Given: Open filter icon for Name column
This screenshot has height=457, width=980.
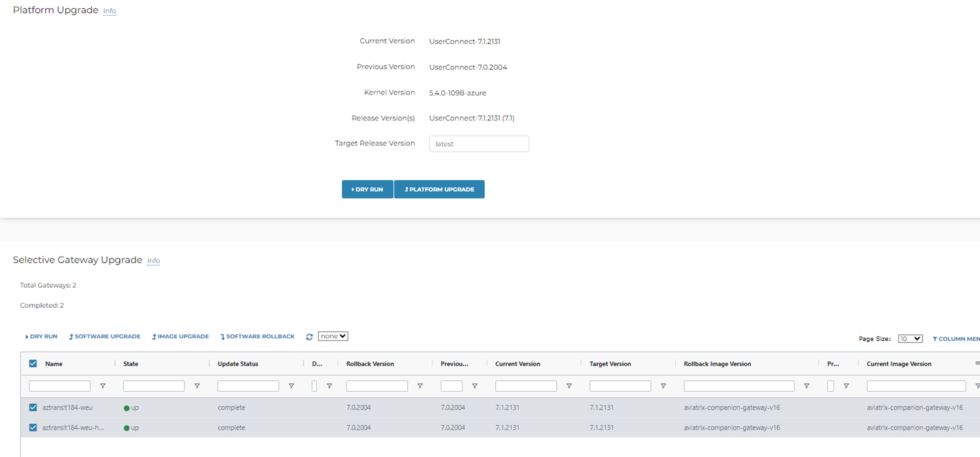Looking at the screenshot, I should coord(103,386).
